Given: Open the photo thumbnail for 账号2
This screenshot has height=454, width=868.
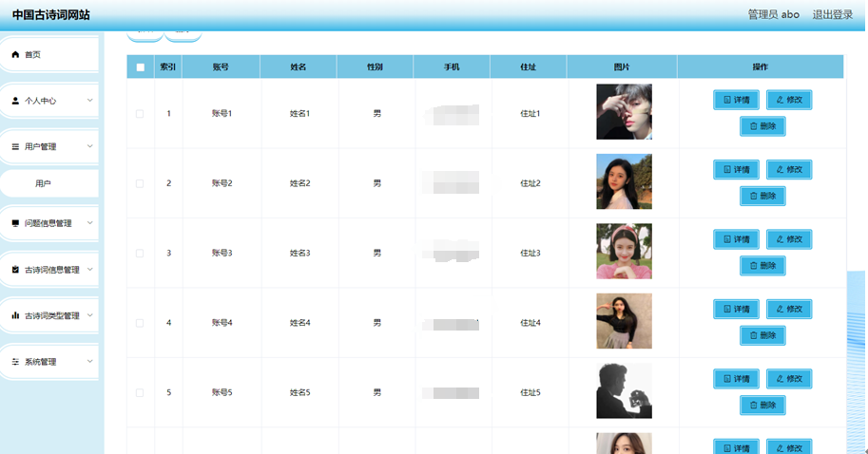Looking at the screenshot, I should pyautogui.click(x=624, y=181).
